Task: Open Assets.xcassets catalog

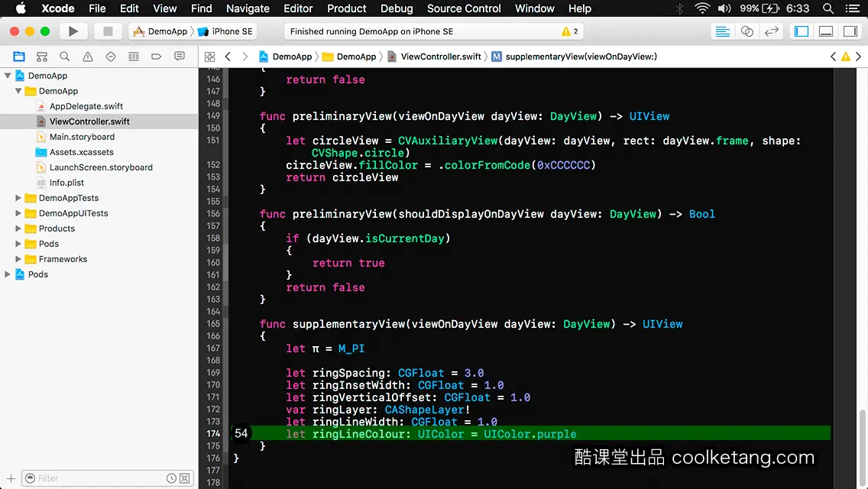Action: point(81,152)
